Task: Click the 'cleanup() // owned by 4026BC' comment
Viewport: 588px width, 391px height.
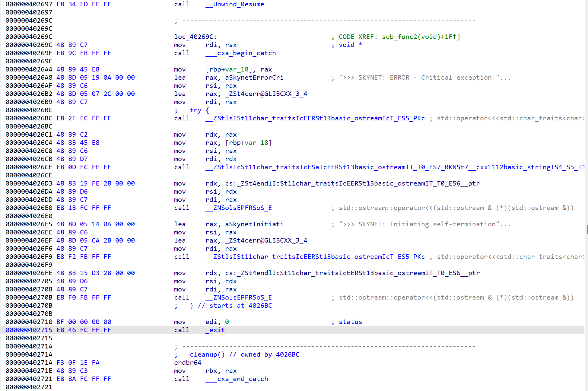Action: point(244,354)
